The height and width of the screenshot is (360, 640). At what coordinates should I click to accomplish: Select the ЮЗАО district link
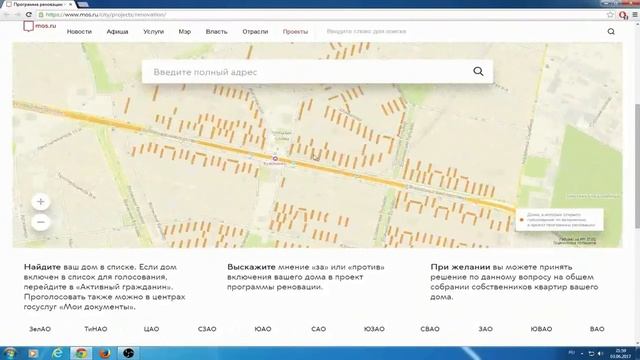point(374,329)
